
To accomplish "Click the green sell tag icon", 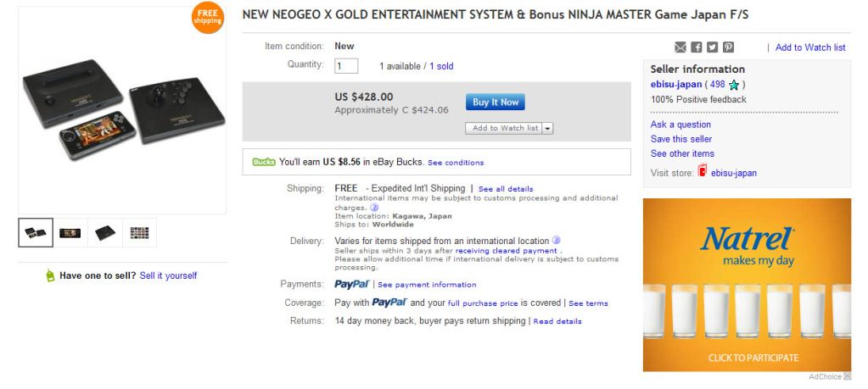I will (x=50, y=275).
